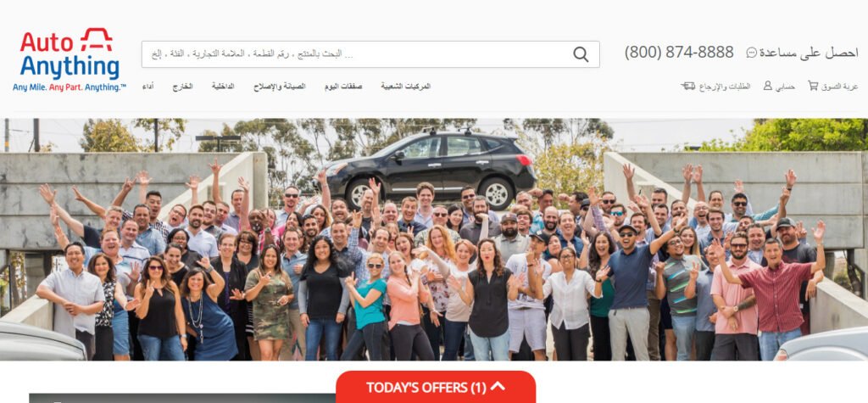Click the account person icon

pos(768,86)
